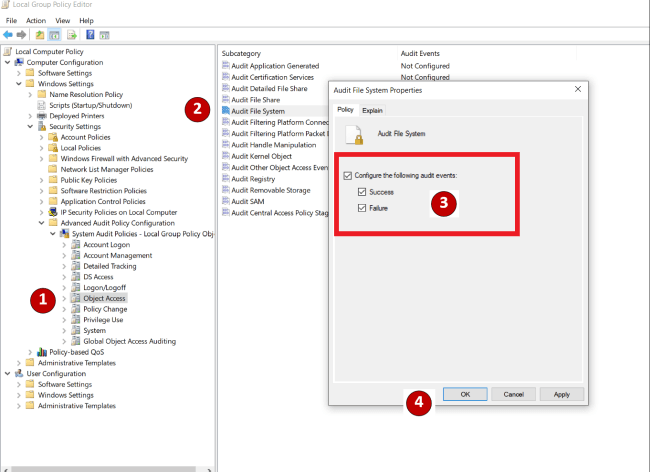The height and width of the screenshot is (472, 650).
Task: Select the Detailed Tracking tree item
Action: 109,266
